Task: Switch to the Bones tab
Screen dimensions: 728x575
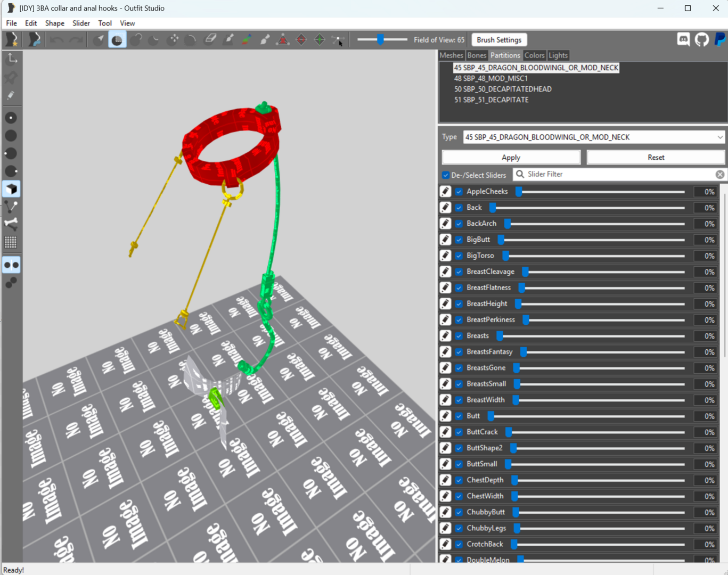Action: click(x=477, y=55)
